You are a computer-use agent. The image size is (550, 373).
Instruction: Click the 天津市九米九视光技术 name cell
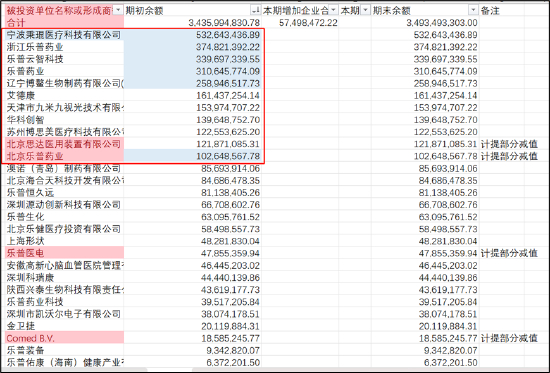tap(65, 107)
